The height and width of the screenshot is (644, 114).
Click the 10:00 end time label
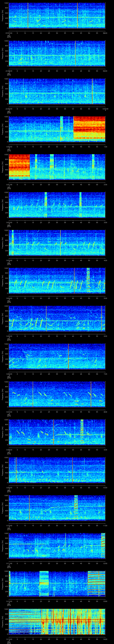(105, 487)
